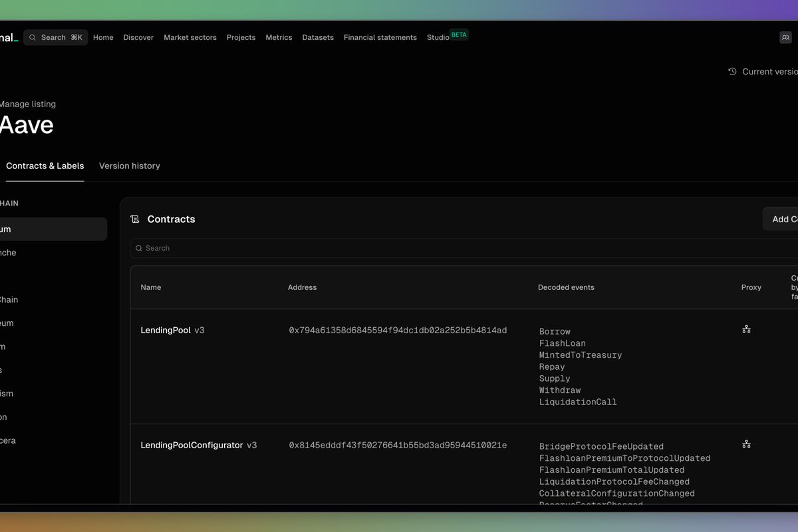Click the proxy icon in LendingPool row
Viewport: 798px width, 532px height.
click(746, 329)
